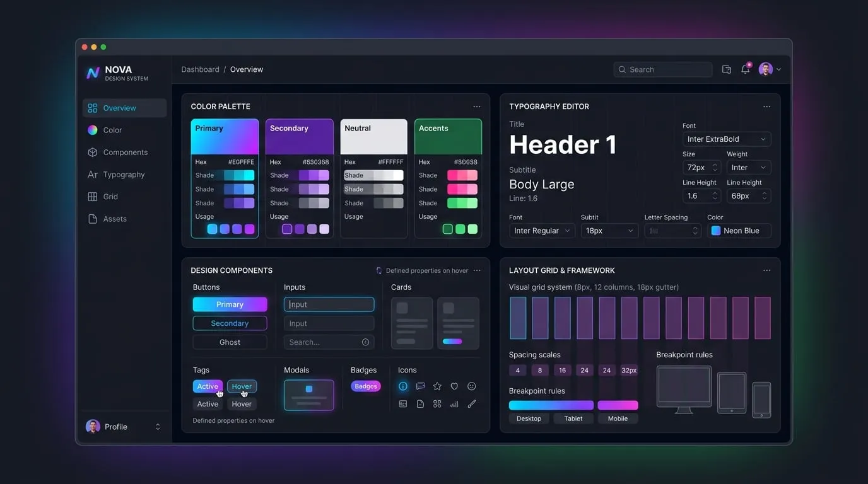Viewport: 868px width, 484px height.
Task: Click the Assets file icon in sidebar
Action: click(93, 219)
